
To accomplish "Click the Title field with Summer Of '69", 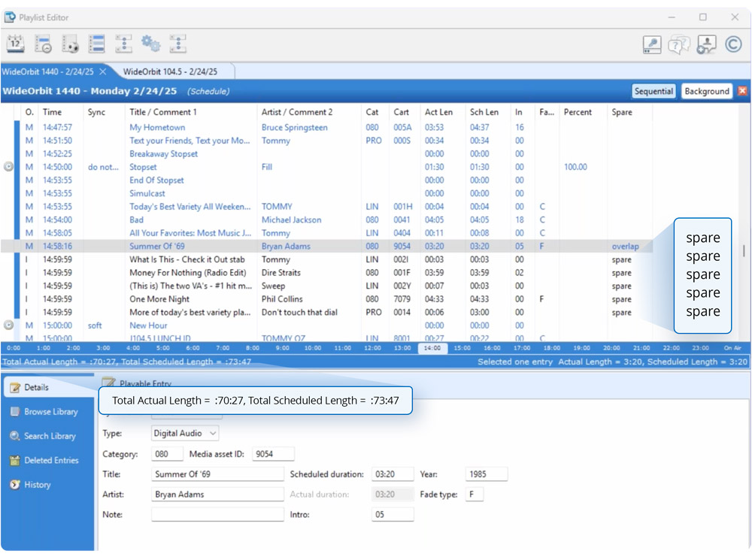I will 217,474.
